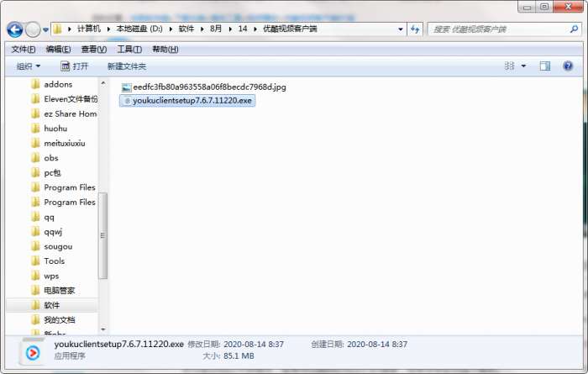The width and height of the screenshot is (588, 374).
Task: Open help via blue question icon
Action: click(x=568, y=66)
